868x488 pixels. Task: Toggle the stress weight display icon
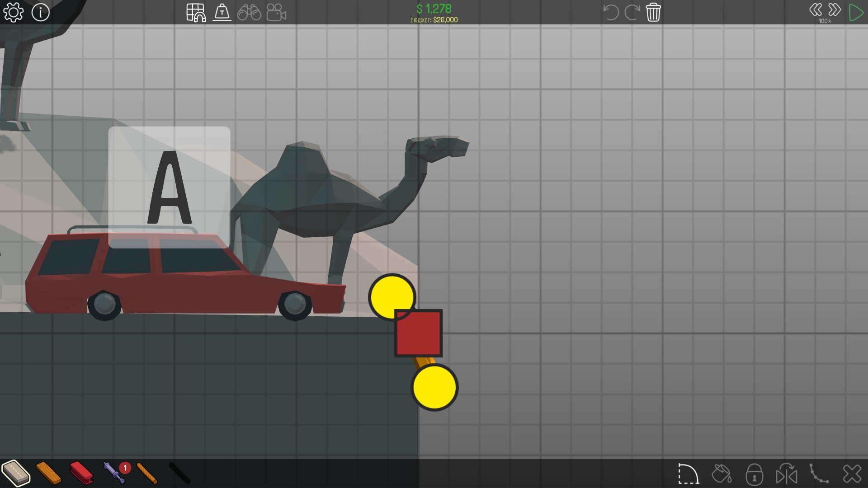222,13
